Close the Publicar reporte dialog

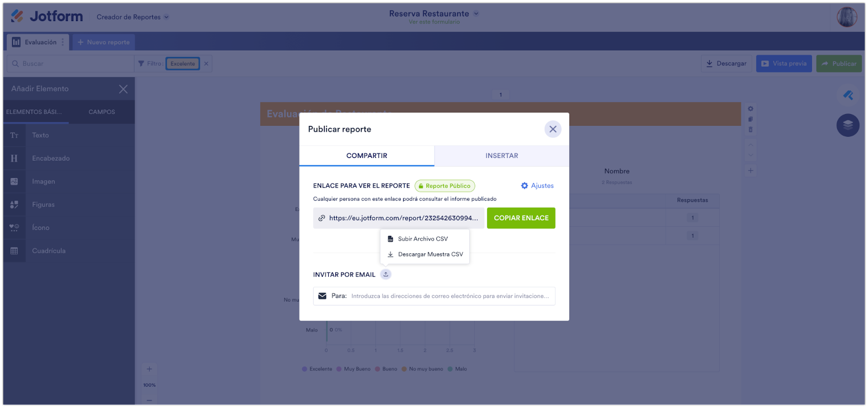coord(553,129)
